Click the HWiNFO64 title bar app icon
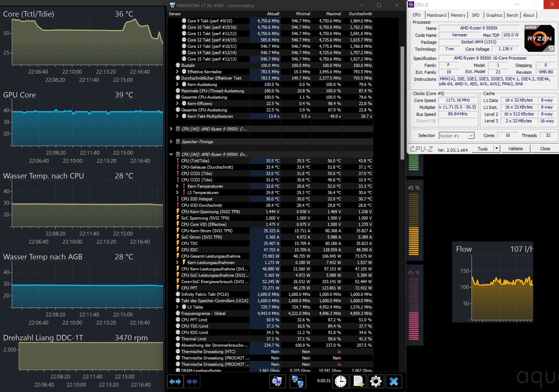Screen dimensions: 559x392 pos(172,5)
